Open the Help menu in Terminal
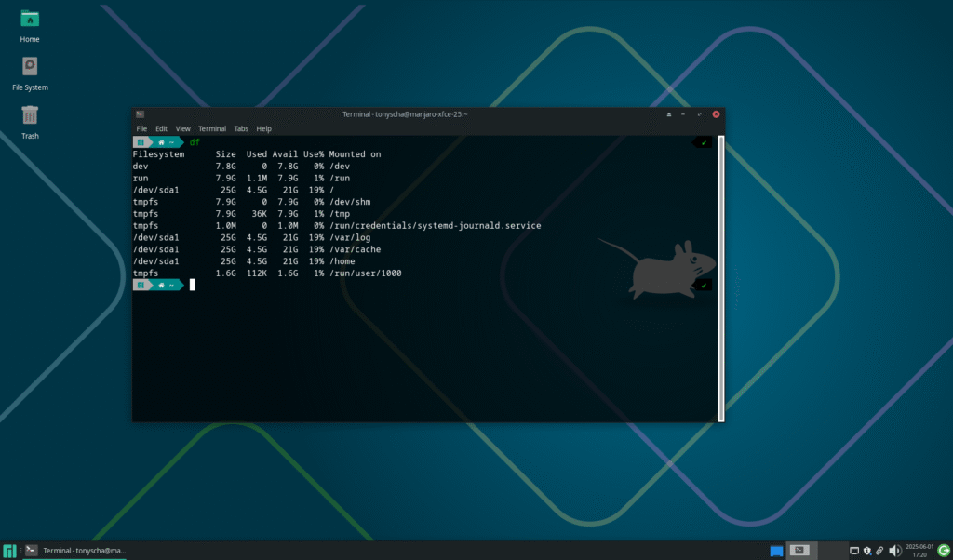Image resolution: width=953 pixels, height=560 pixels. click(x=263, y=128)
